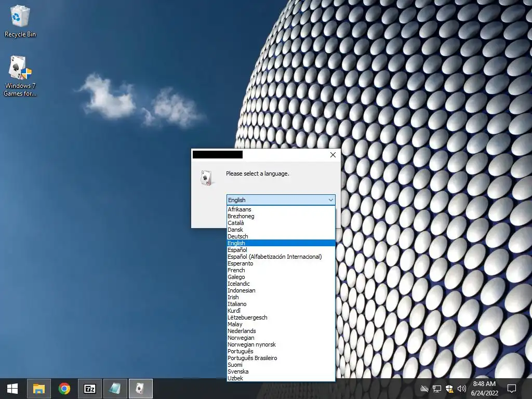The height and width of the screenshot is (399, 532).
Task: Choose Deutsch from the language list
Action: (x=281, y=236)
